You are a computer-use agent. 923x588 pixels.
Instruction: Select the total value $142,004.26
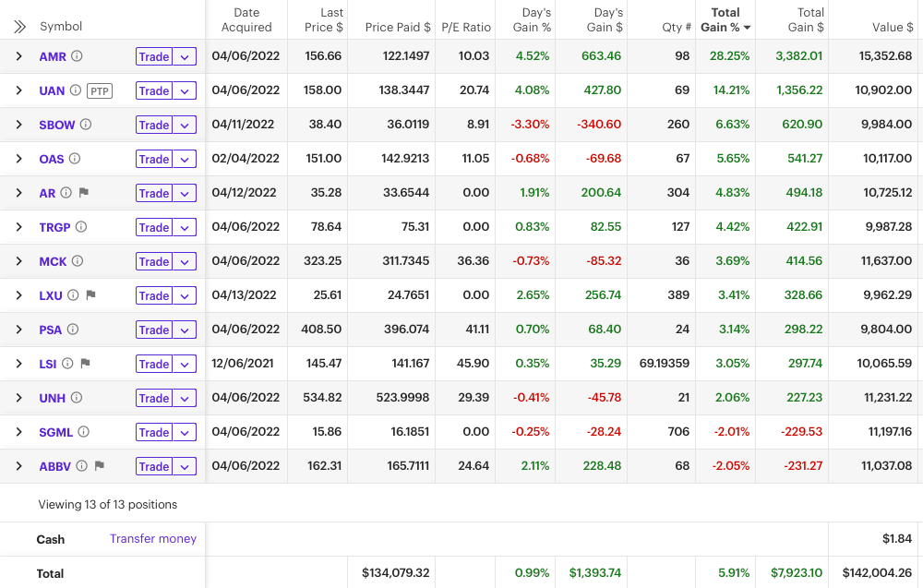tap(877, 572)
